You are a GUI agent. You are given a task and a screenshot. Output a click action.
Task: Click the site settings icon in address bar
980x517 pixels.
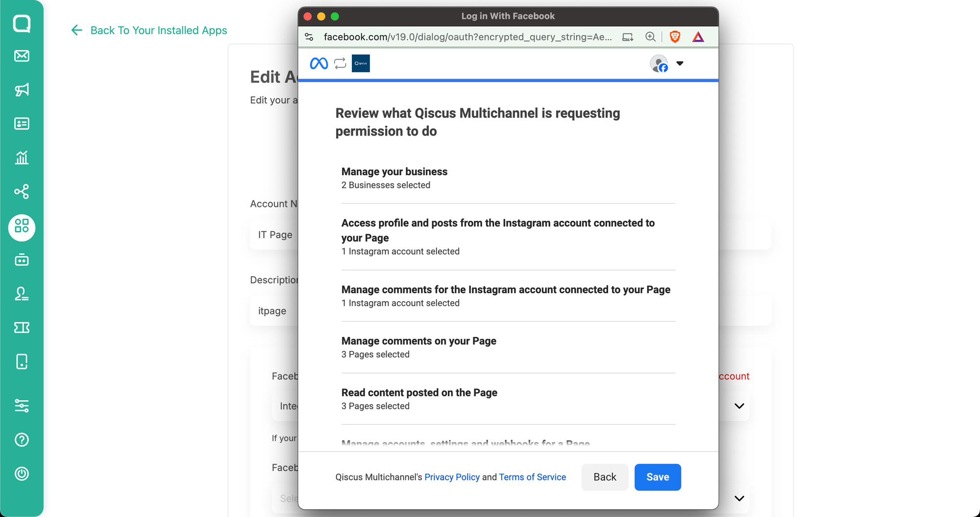[309, 37]
